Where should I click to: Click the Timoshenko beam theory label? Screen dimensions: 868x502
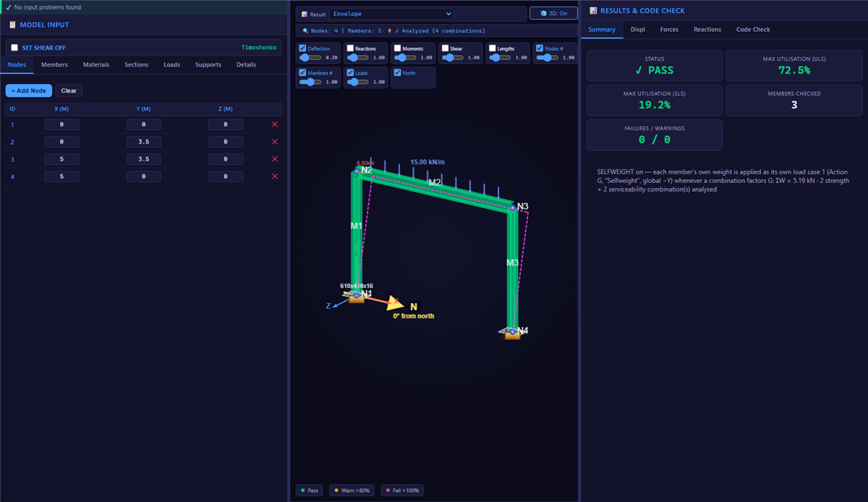pyautogui.click(x=259, y=48)
